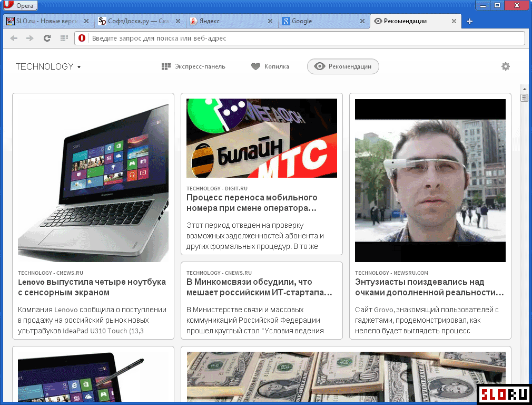This screenshot has height=405, width=532.
Task: Click summary text 'В Министерстве связи и массовых'
Action: (x=255, y=320)
